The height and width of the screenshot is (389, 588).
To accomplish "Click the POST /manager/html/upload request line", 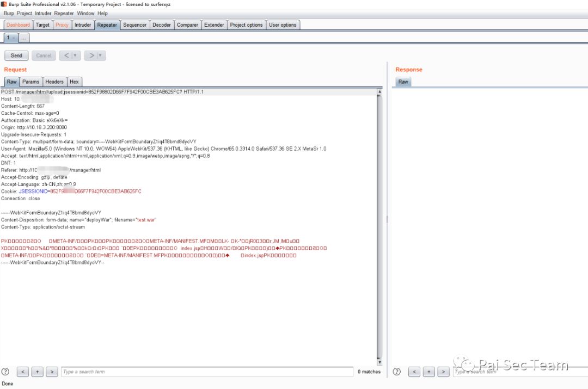I will click(102, 92).
